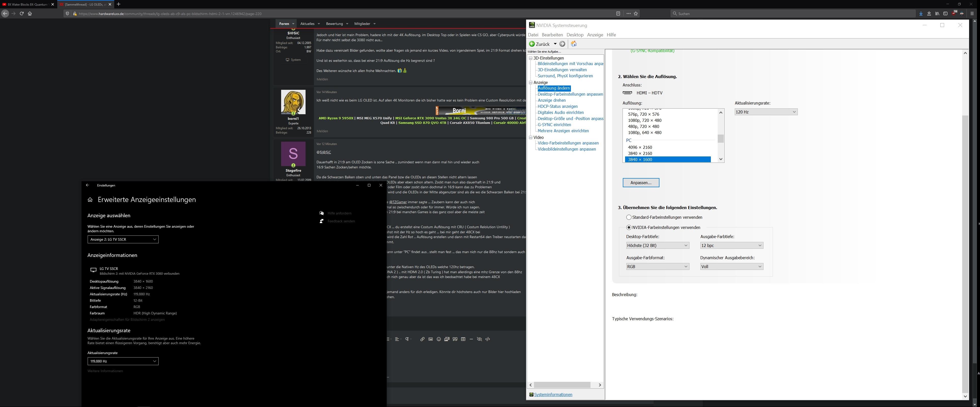This screenshot has height=407, width=980.
Task: Click @TZGamer mention link in post
Action: click(x=398, y=202)
